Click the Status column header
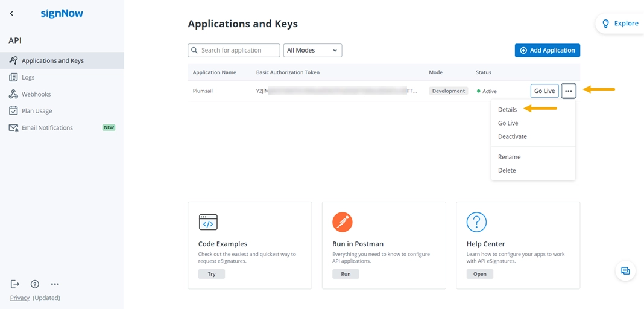Viewport: 644px width, 309px height. pyautogui.click(x=484, y=72)
